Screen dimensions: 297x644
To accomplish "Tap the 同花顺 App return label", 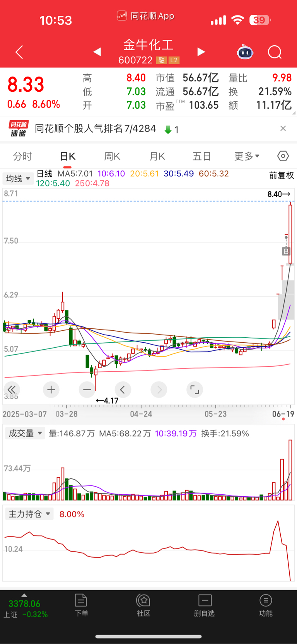I will (145, 16).
